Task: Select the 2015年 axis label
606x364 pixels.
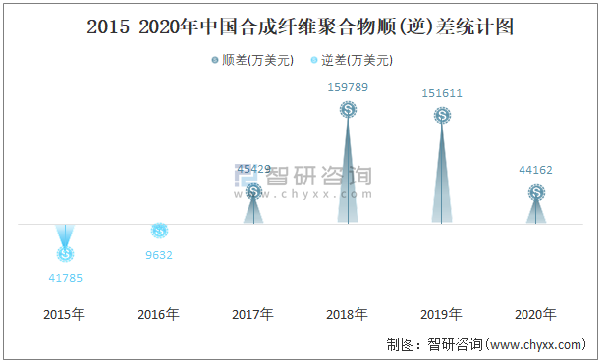Action: click(64, 315)
